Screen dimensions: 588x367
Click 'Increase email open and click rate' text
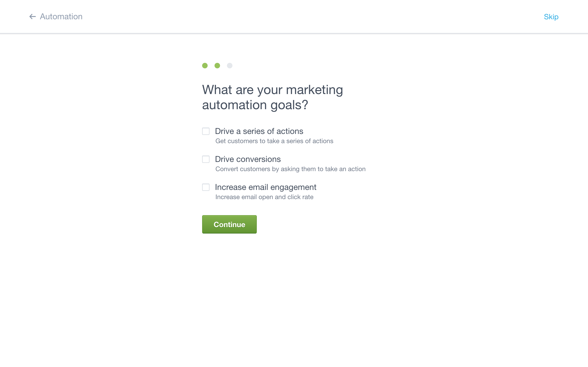[264, 197]
